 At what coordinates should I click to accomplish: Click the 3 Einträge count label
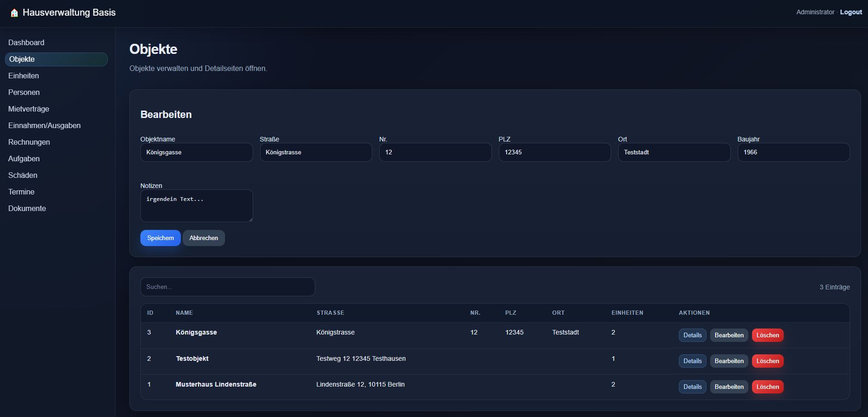834,287
